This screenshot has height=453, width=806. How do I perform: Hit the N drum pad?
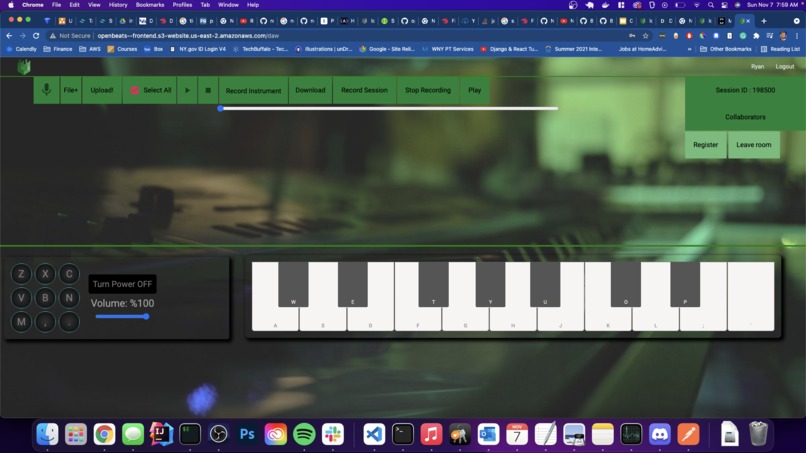point(69,298)
